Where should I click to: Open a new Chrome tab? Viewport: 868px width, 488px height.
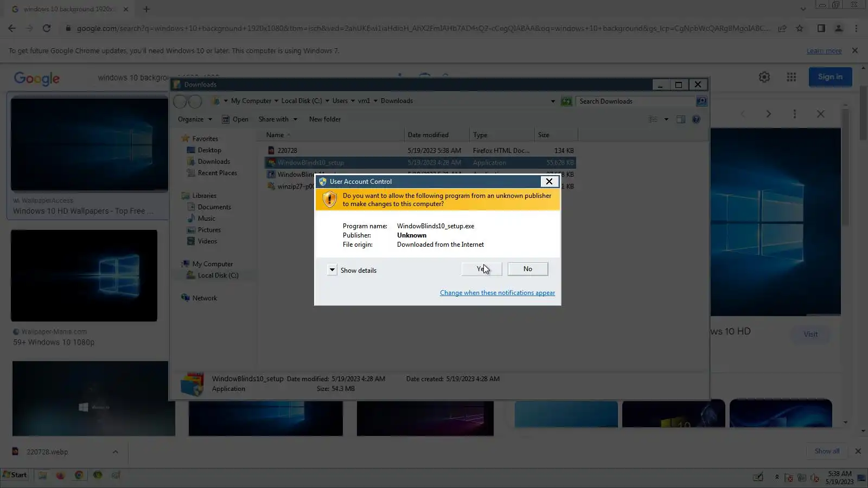pos(146,9)
